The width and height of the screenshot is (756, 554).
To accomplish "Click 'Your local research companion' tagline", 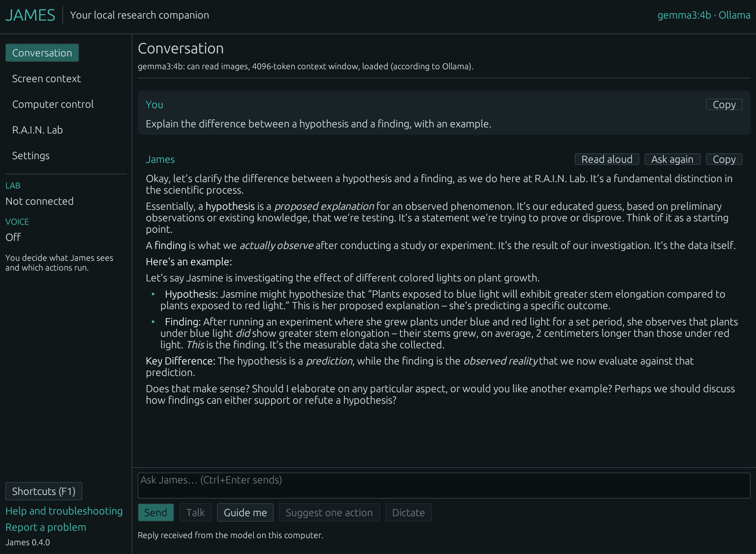I will click(140, 15).
